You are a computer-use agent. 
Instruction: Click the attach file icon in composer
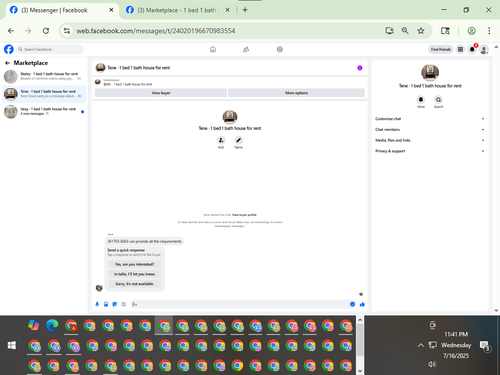pos(106,304)
